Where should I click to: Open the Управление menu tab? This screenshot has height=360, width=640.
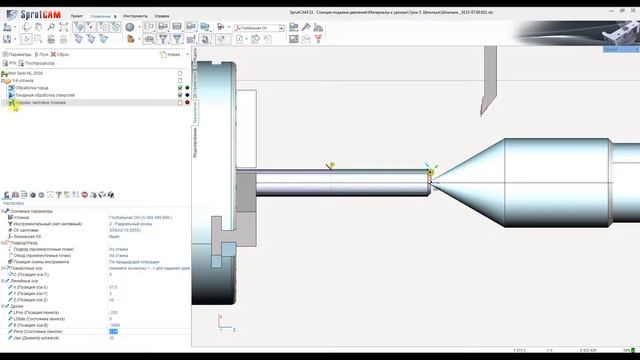[x=100, y=16]
